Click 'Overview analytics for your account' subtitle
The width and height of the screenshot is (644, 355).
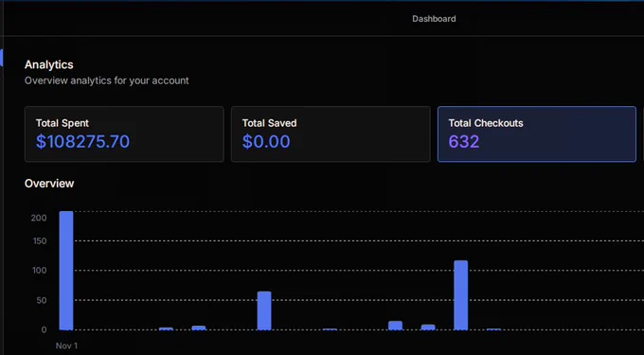pos(107,80)
